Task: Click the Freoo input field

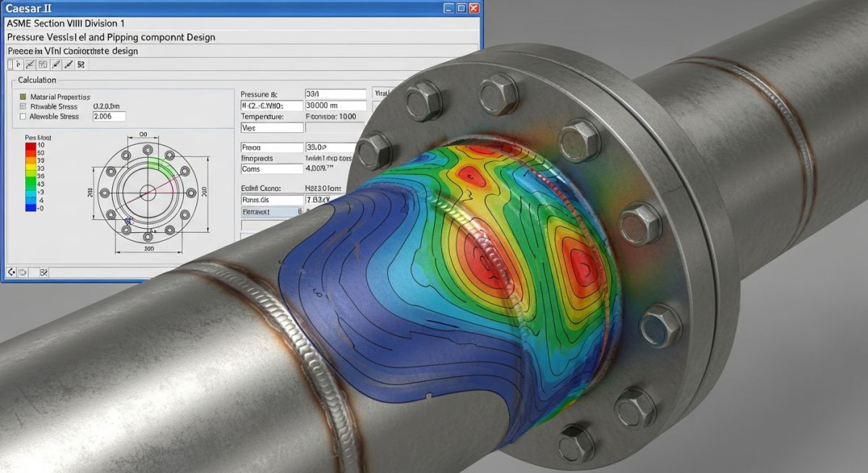Action: click(272, 148)
